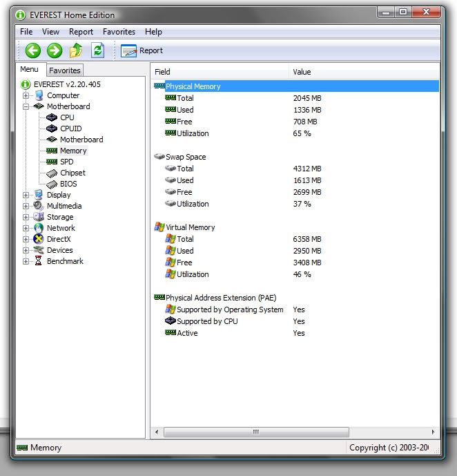Click horizontal scrollbar right arrow
Viewport: 457px width, 476px height.
(x=433, y=432)
